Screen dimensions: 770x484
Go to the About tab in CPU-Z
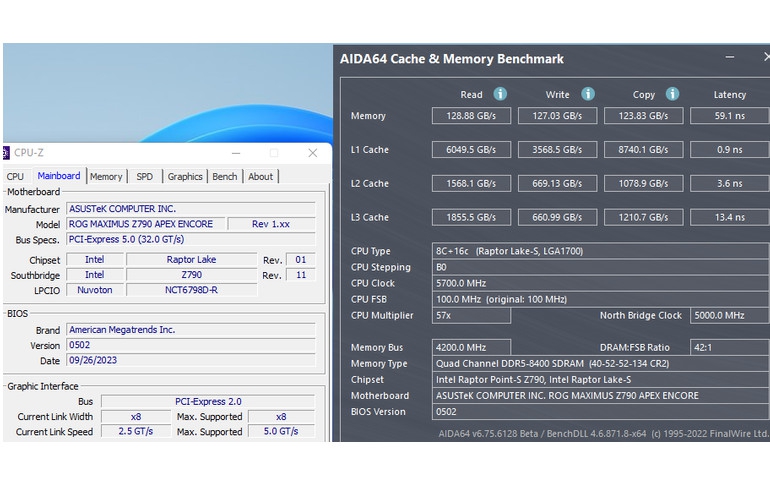click(x=260, y=176)
